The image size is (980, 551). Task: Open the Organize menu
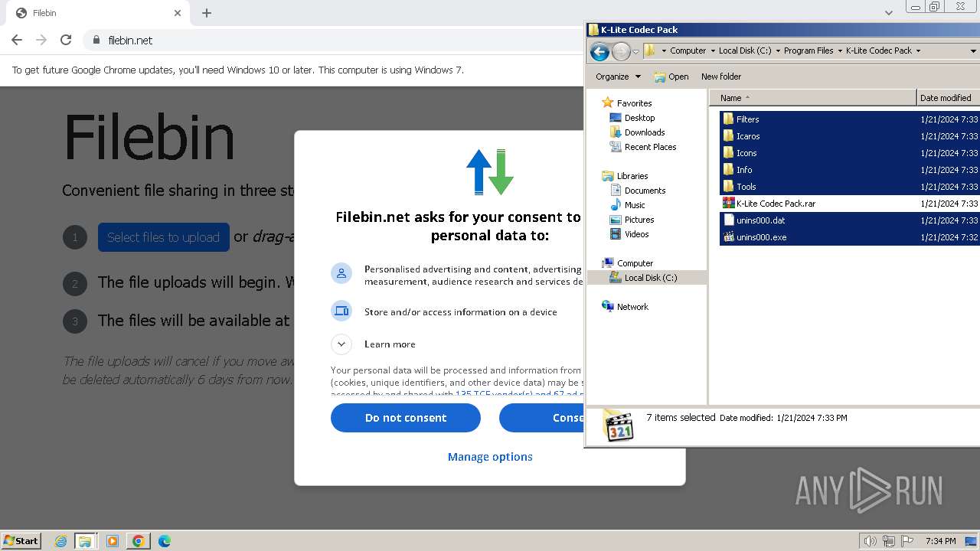[618, 77]
